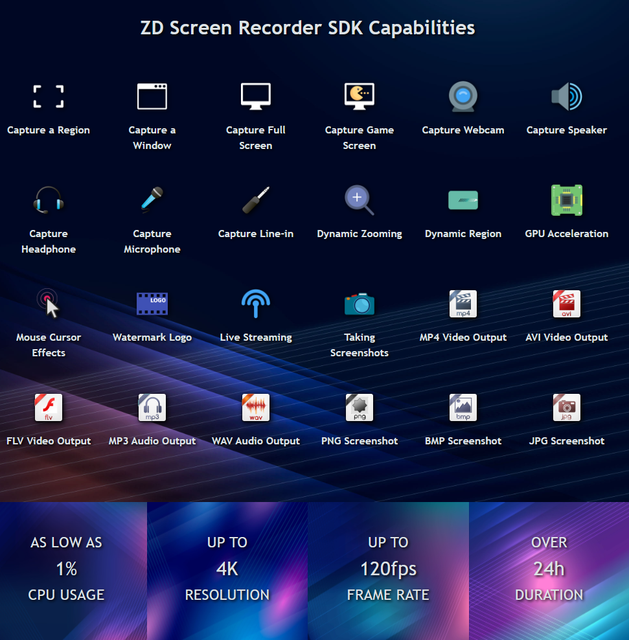Select the Capture Speaker icon
The width and height of the screenshot is (629, 640).
point(566,96)
